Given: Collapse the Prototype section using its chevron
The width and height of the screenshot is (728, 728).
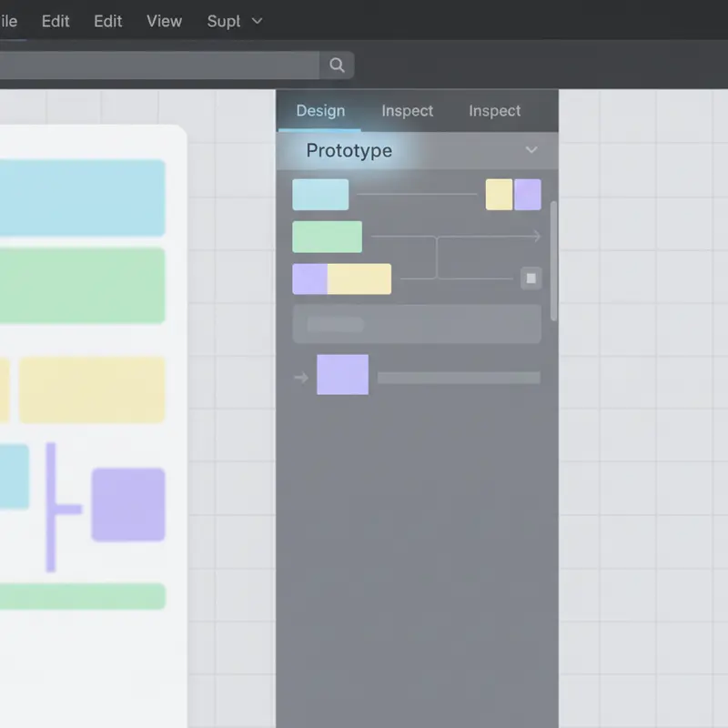Looking at the screenshot, I should point(531,150).
